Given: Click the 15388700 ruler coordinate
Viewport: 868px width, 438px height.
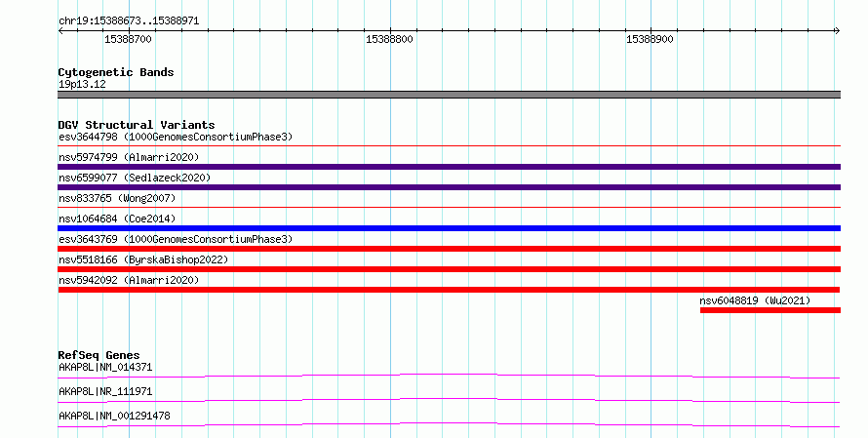Looking at the screenshot, I should point(128,39).
